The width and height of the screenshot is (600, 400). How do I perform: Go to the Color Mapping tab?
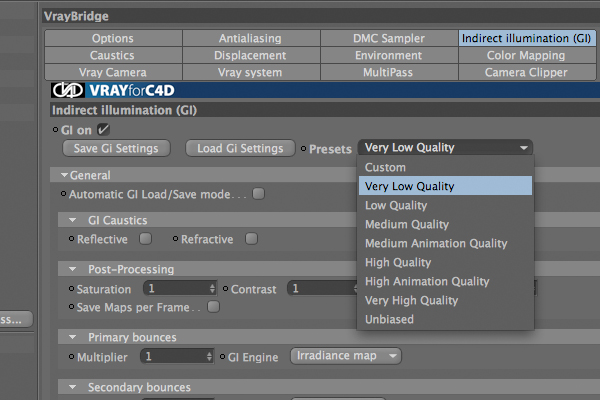[x=527, y=55]
